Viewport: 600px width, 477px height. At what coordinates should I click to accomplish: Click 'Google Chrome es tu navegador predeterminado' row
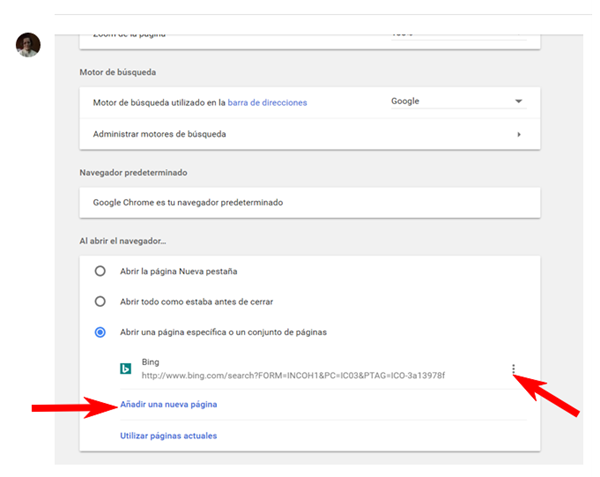coord(188,202)
